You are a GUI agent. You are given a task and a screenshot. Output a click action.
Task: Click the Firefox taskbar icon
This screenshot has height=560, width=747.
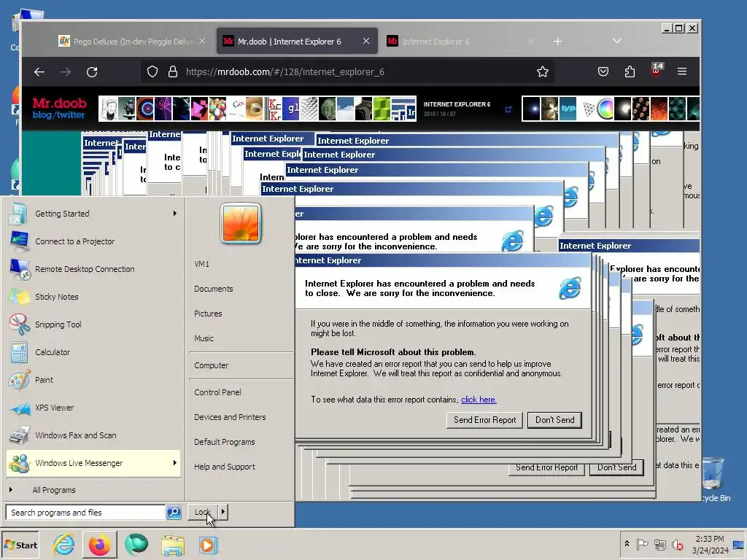pyautogui.click(x=99, y=545)
